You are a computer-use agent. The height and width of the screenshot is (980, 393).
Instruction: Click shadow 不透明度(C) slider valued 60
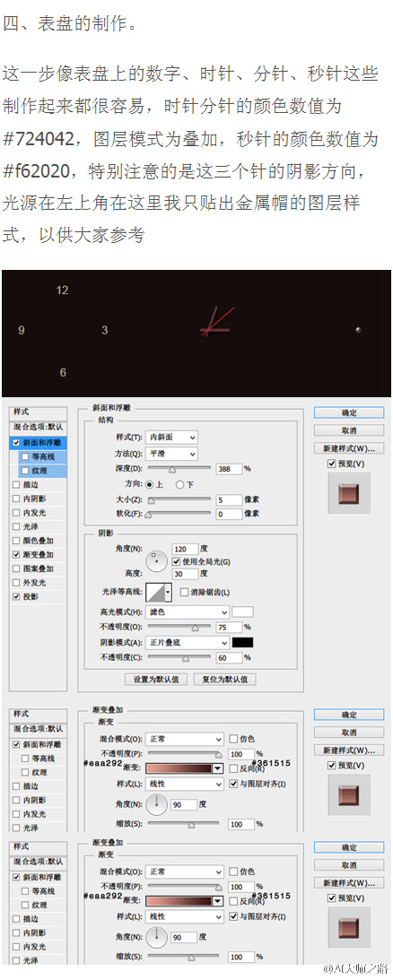179,657
